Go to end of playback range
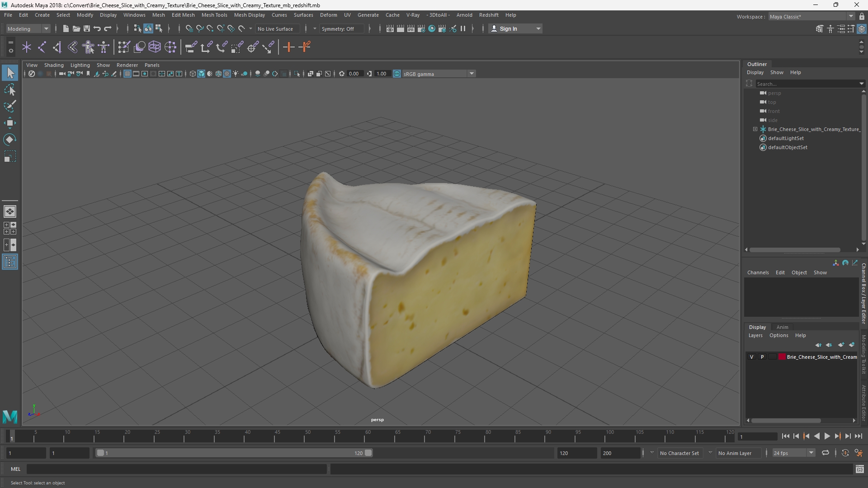 click(x=858, y=436)
